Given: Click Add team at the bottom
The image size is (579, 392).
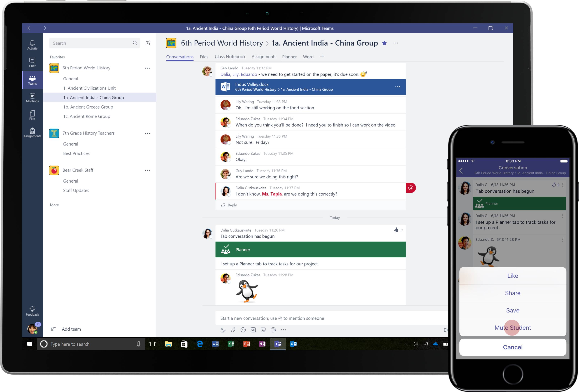Looking at the screenshot, I should (71, 329).
